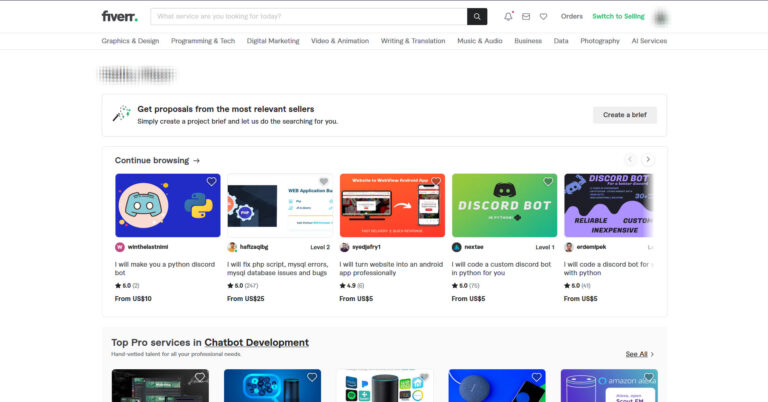Open title 'I will fix php script, mysql errors'
Screen dimensions: 768x402
pos(278,269)
